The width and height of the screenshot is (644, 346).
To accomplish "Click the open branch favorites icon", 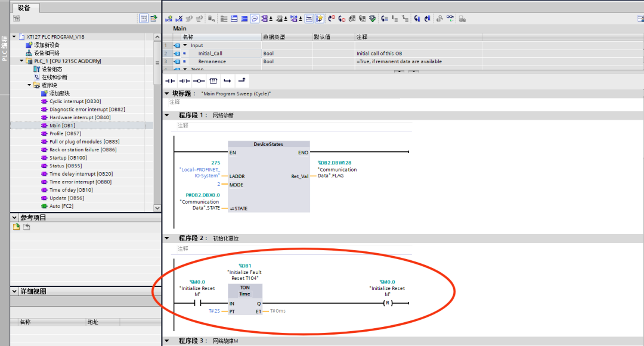I will pos(227,81).
